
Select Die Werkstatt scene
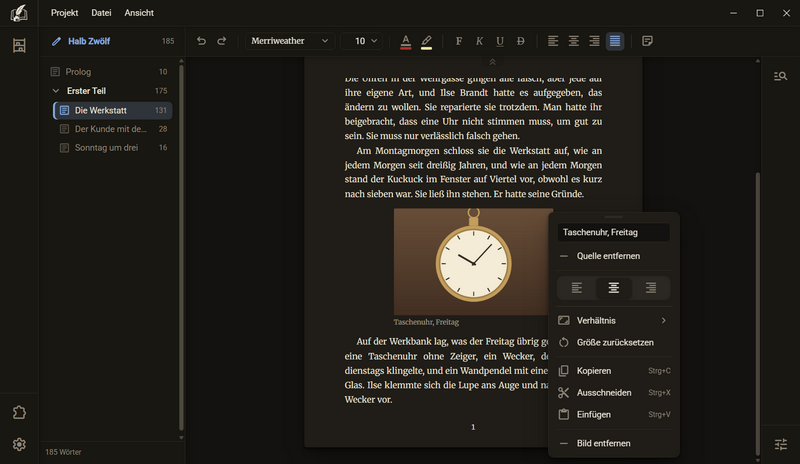point(113,110)
